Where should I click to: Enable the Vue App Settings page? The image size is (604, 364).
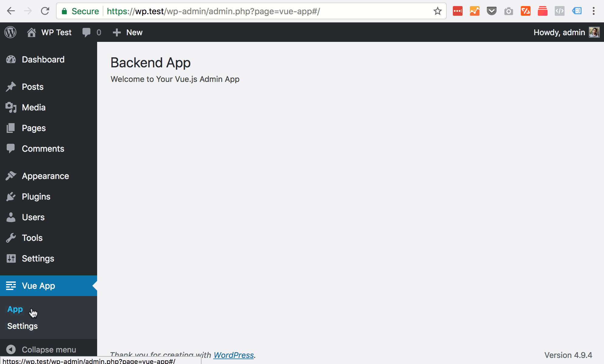point(22,325)
